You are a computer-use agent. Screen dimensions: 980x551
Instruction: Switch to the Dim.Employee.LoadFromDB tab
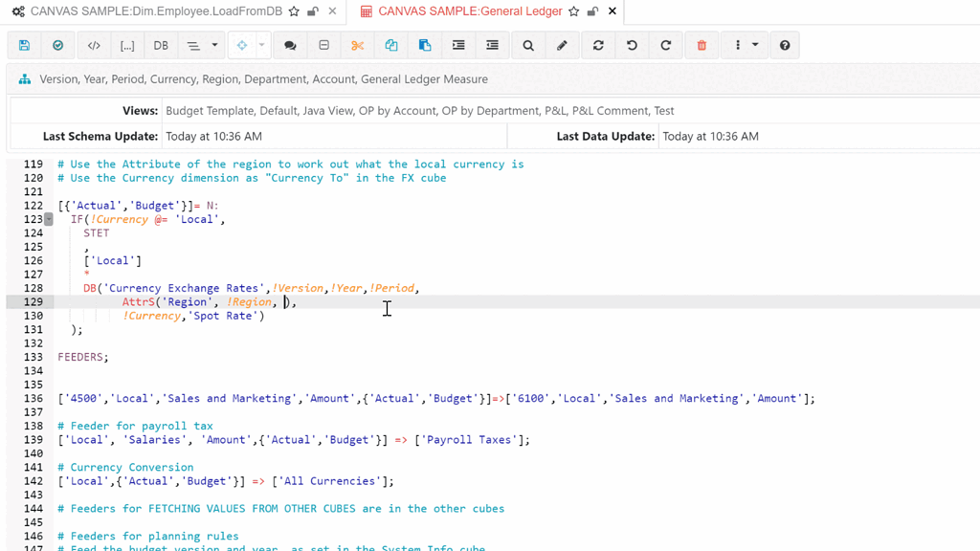click(x=153, y=12)
